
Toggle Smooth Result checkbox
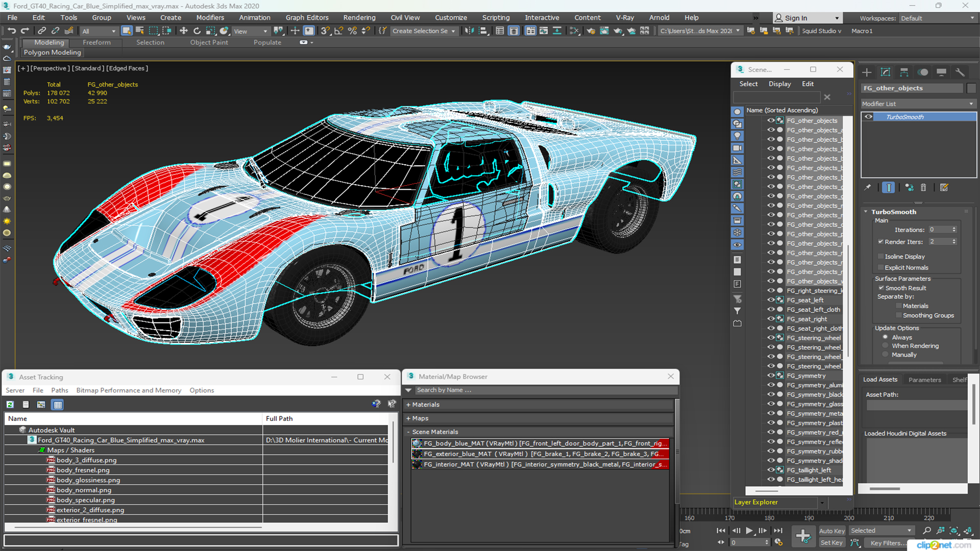(x=881, y=288)
